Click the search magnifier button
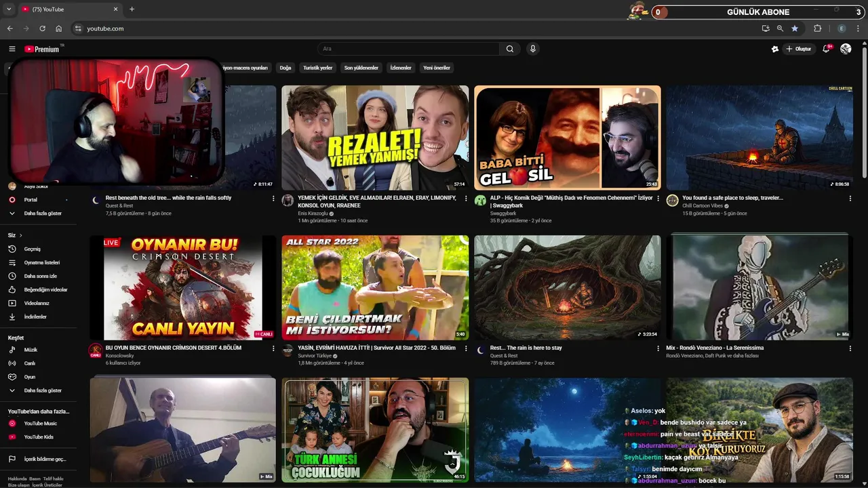 tap(510, 49)
